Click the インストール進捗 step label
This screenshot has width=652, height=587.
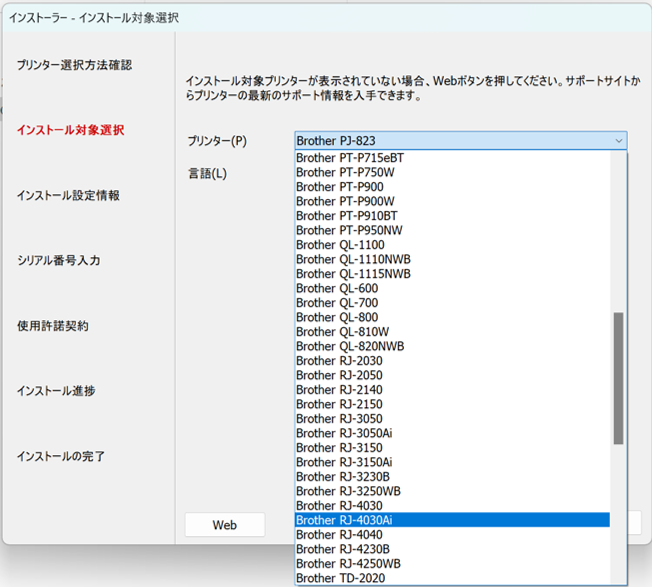click(x=56, y=391)
